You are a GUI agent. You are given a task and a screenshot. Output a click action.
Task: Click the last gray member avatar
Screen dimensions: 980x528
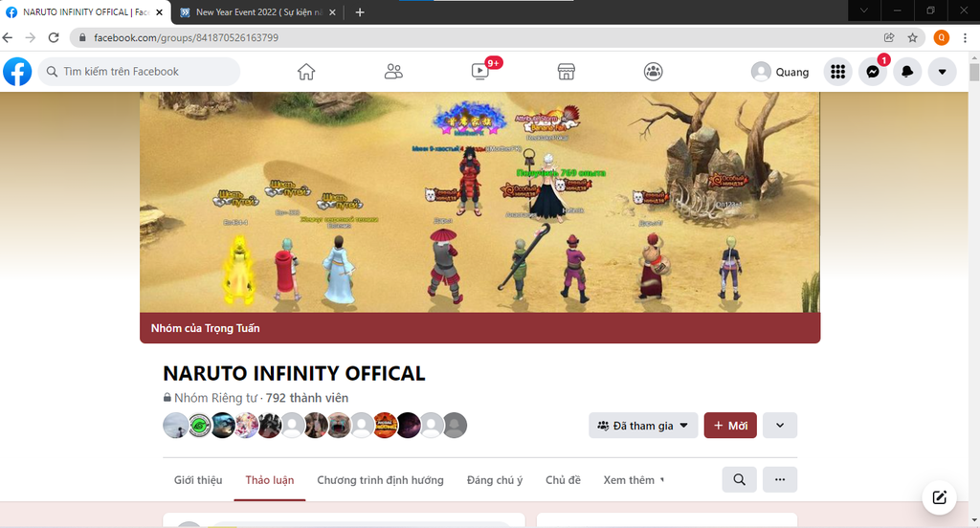pyautogui.click(x=455, y=426)
